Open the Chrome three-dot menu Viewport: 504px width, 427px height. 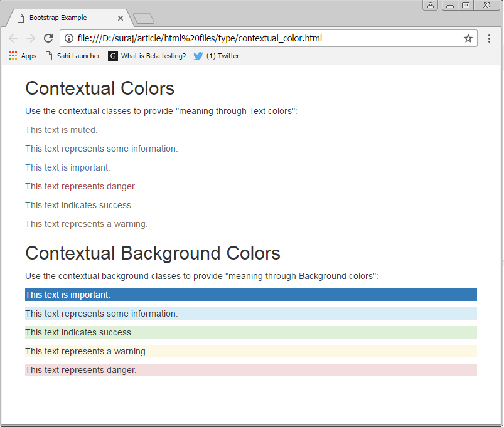pyautogui.click(x=489, y=38)
